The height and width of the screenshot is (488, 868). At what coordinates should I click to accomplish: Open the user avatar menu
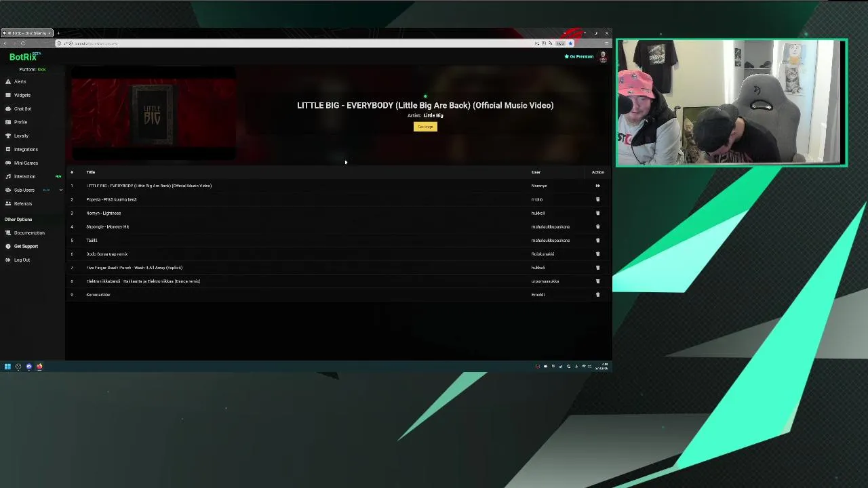(603, 57)
